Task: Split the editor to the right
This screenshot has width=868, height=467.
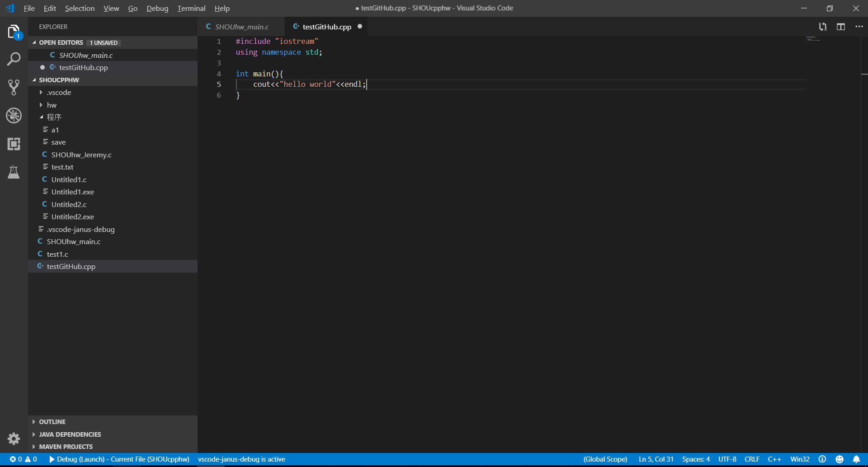Action: 841,27
